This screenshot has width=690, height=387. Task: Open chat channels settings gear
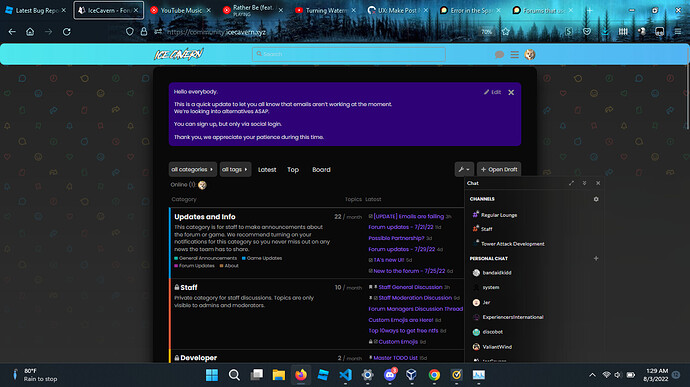pos(596,199)
